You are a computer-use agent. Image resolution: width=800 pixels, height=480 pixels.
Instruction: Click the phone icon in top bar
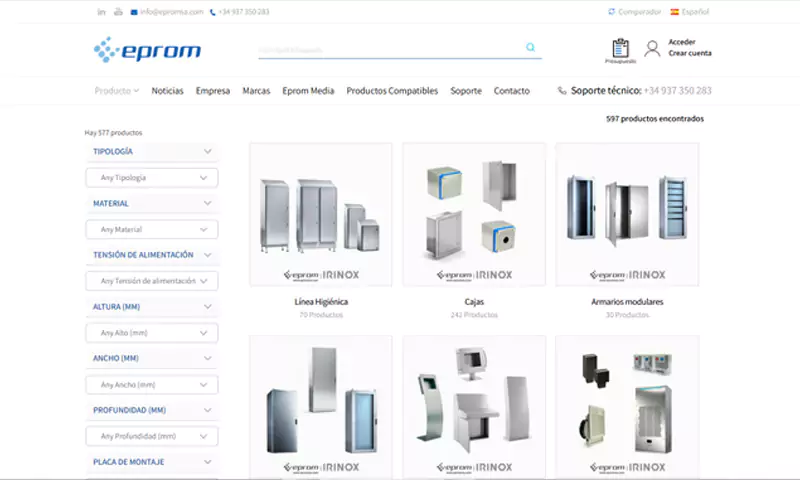[x=213, y=12]
